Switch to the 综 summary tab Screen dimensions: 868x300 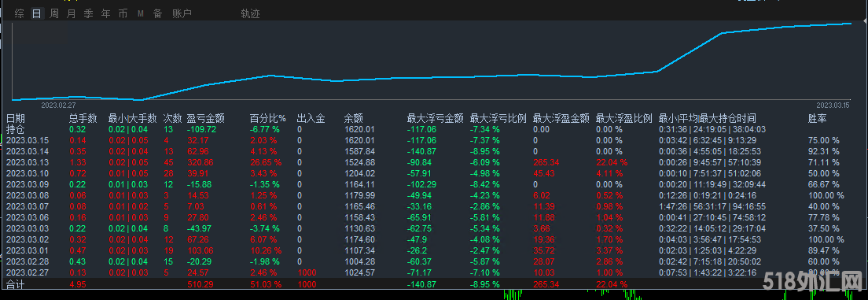(x=20, y=14)
